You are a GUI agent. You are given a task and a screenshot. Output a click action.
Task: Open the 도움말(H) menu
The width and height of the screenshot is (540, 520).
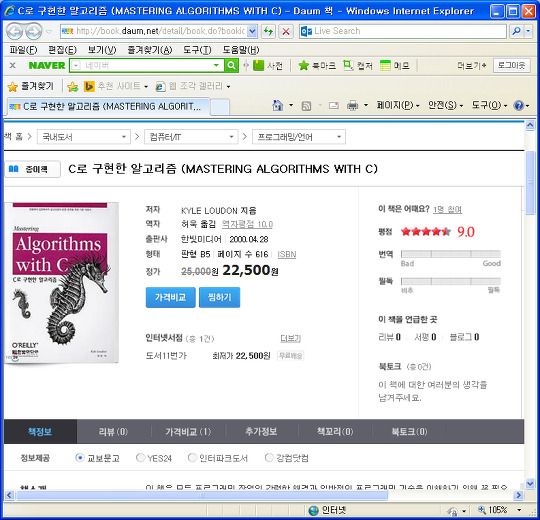pos(240,50)
